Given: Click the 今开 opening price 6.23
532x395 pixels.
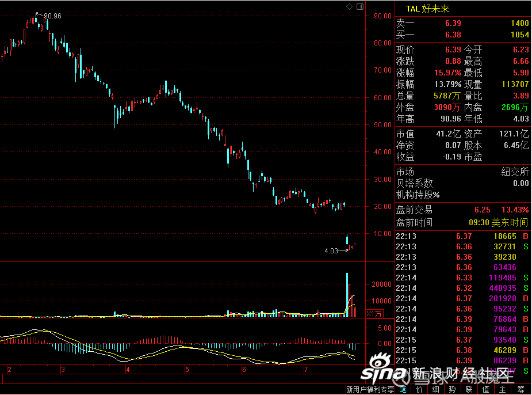Looking at the screenshot, I should [x=521, y=50].
